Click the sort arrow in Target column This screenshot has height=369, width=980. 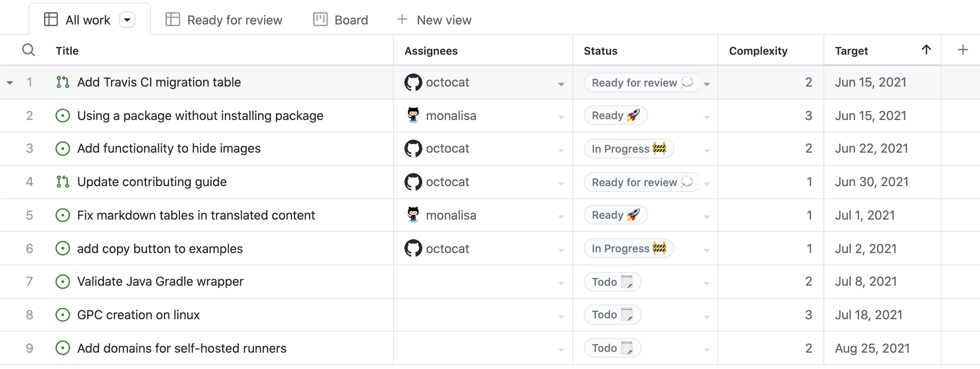pos(926,50)
